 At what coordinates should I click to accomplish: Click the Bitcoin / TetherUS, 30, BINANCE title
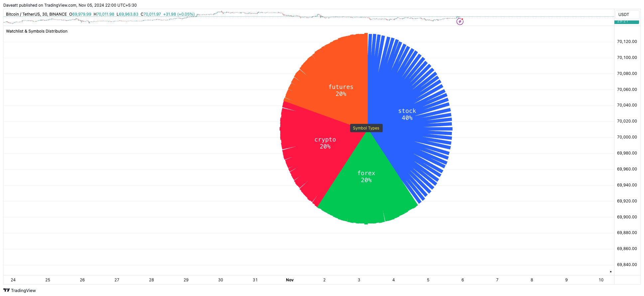pyautogui.click(x=36, y=14)
